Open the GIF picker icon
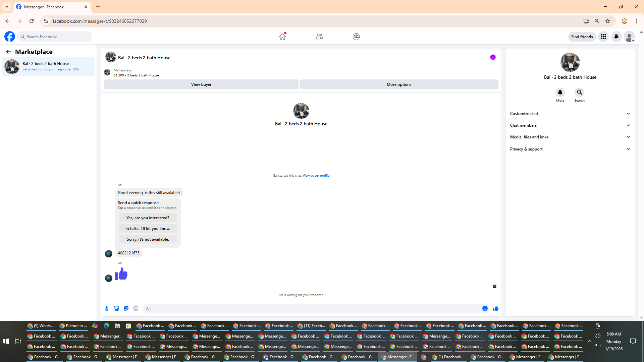Image resolution: width=644 pixels, height=362 pixels. tap(136, 308)
